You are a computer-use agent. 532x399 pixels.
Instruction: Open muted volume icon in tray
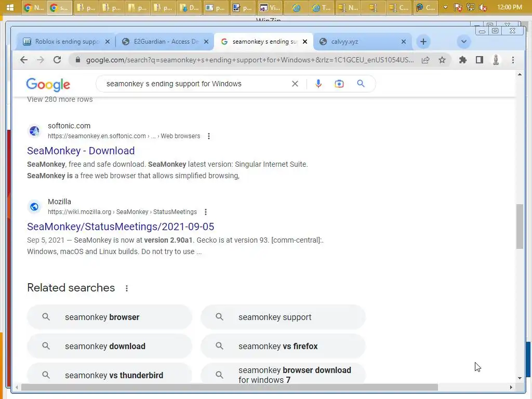[x=483, y=7]
